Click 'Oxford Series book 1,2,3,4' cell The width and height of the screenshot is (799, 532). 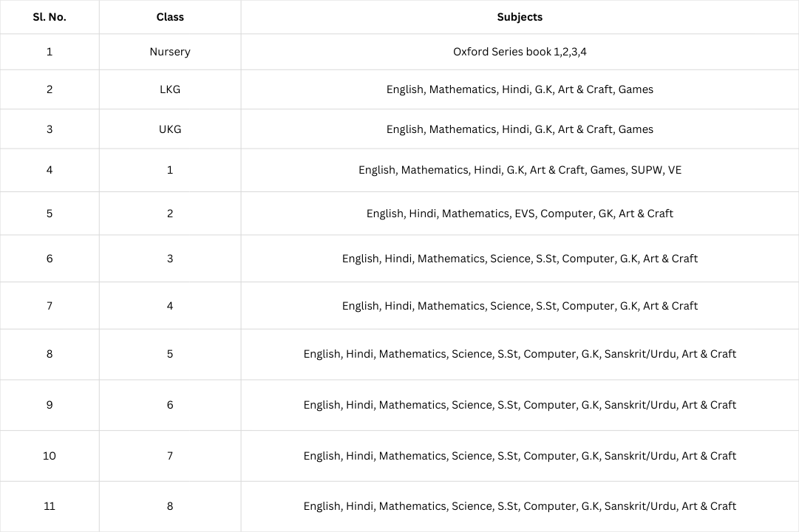point(520,52)
